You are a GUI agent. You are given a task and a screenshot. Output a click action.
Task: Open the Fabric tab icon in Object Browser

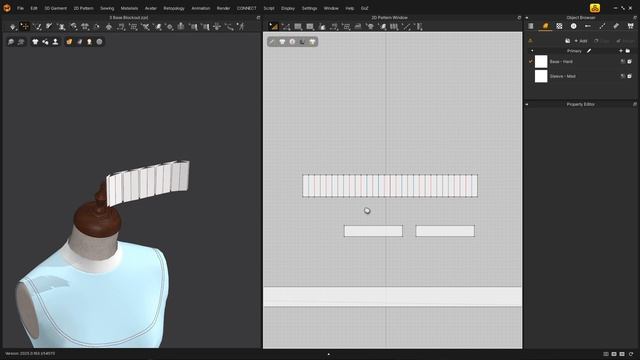point(545,26)
